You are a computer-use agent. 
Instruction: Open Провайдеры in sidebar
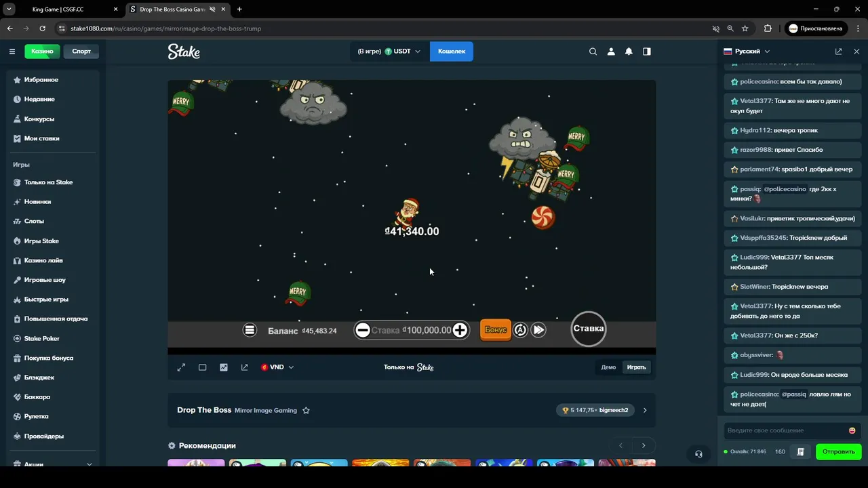pyautogui.click(x=43, y=436)
